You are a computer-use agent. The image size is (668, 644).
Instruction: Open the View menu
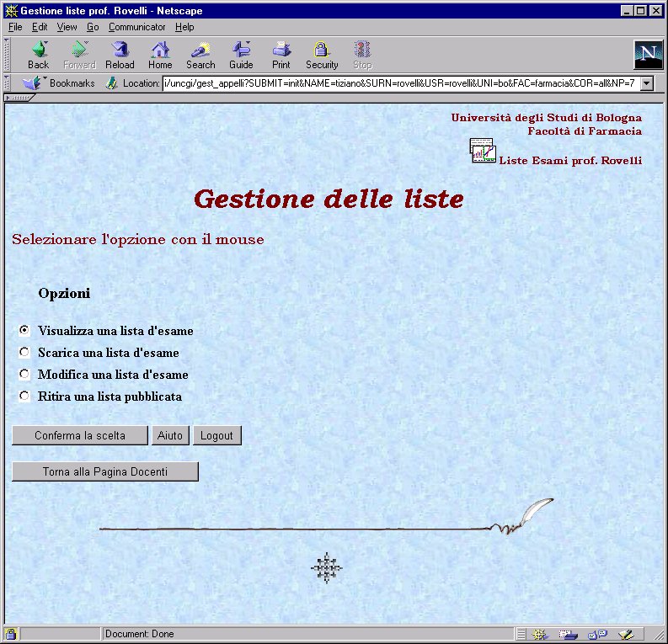click(67, 27)
